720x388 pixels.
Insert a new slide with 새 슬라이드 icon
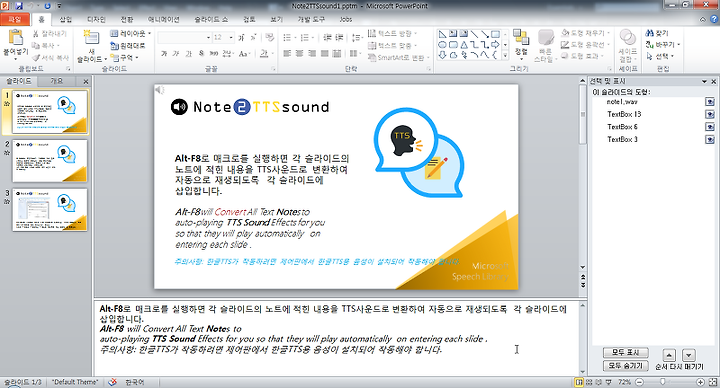click(91, 38)
